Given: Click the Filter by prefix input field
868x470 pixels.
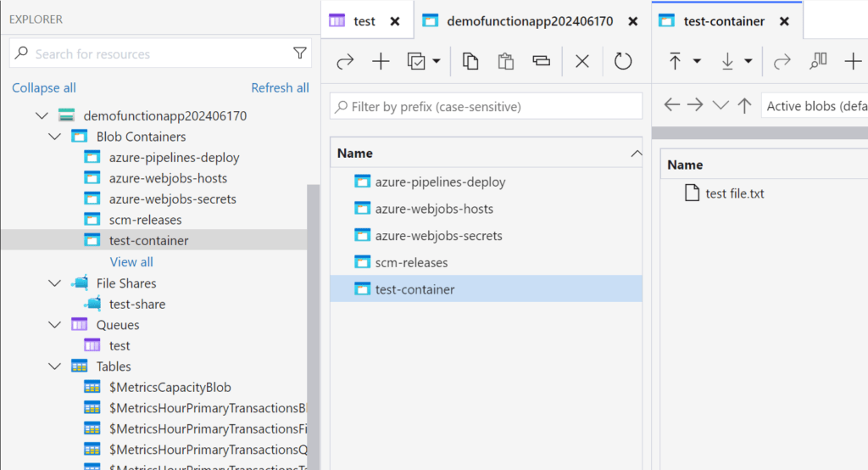Looking at the screenshot, I should tap(492, 107).
